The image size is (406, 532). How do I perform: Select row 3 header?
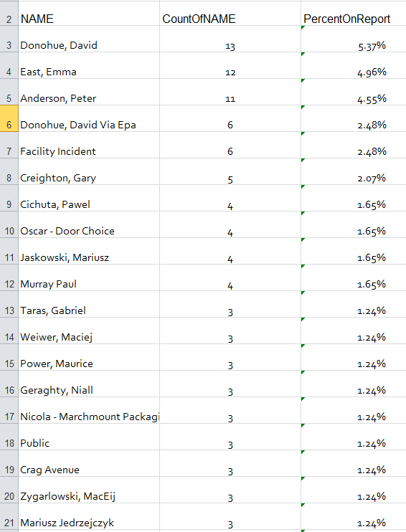tap(9, 39)
